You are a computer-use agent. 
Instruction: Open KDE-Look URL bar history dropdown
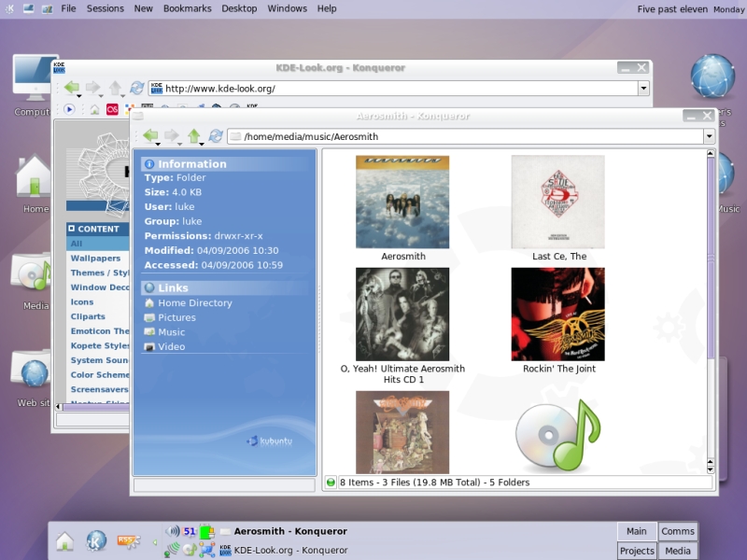point(643,88)
